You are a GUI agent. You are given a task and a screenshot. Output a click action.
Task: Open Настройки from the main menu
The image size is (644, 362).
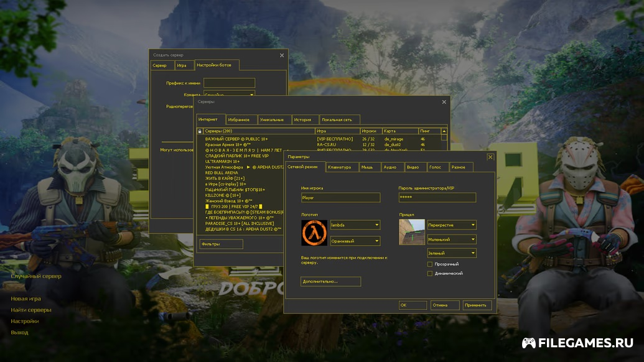25,322
